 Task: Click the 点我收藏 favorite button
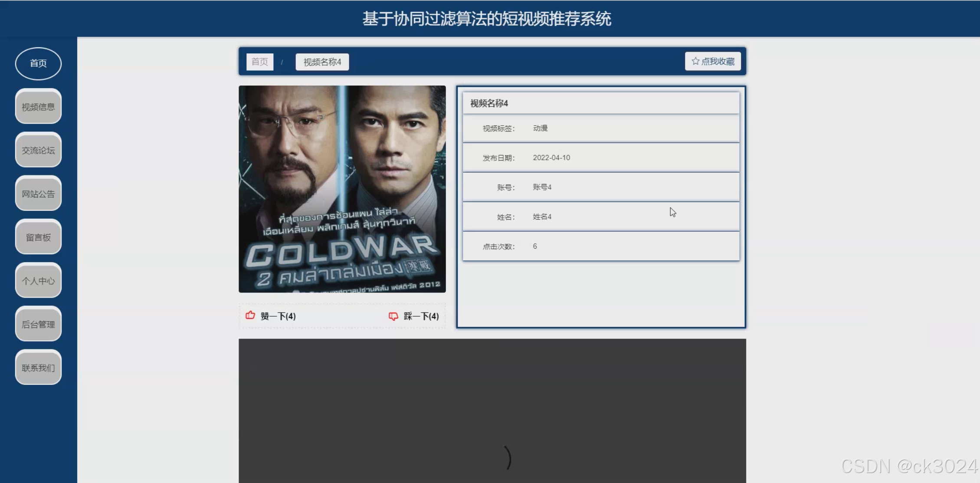[713, 61]
